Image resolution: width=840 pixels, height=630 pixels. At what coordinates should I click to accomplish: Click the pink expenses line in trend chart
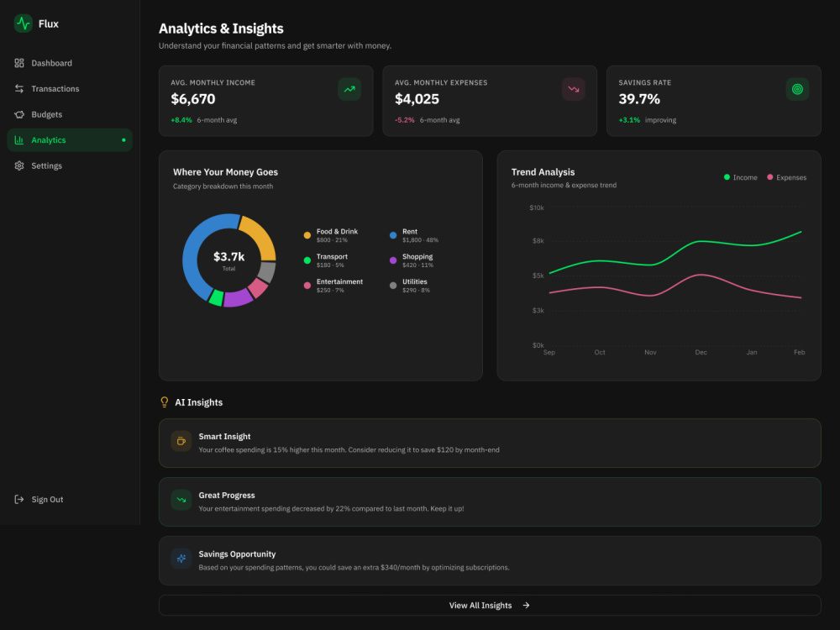701,276
